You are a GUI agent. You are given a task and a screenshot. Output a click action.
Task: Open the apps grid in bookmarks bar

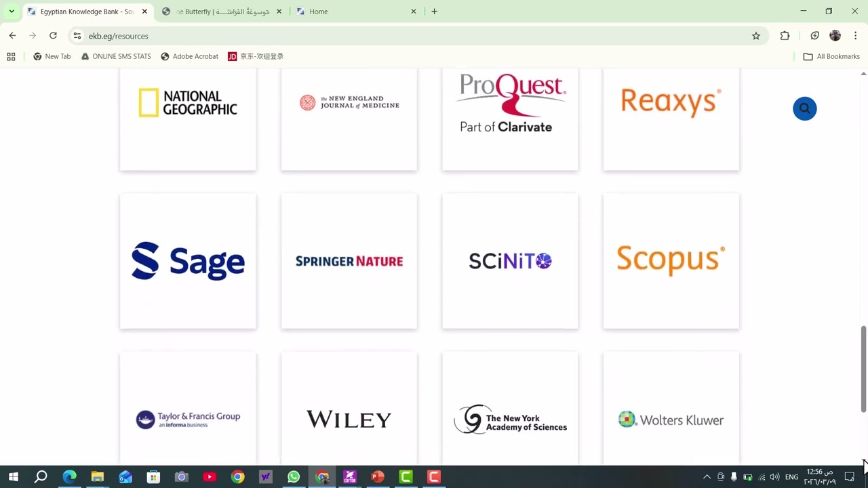11,56
